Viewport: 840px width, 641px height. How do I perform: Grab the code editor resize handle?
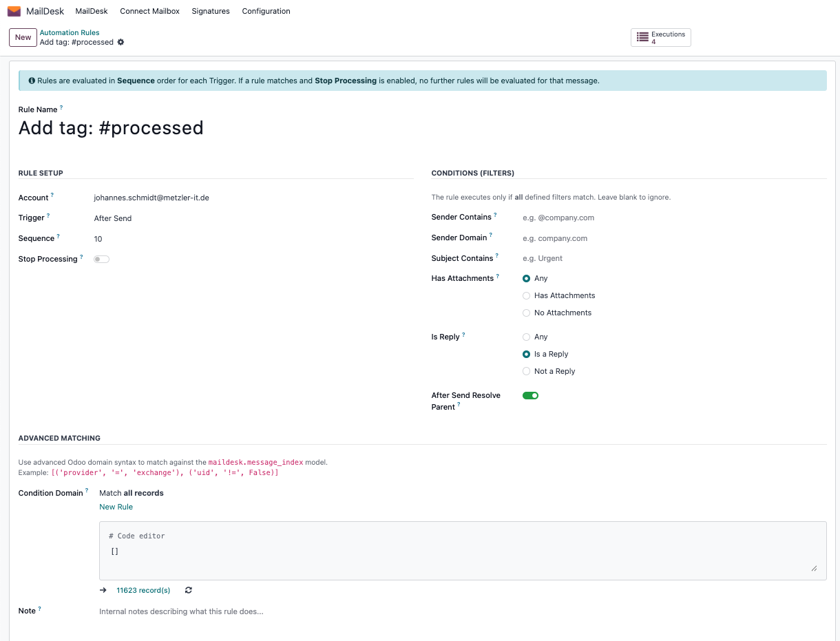(x=814, y=568)
